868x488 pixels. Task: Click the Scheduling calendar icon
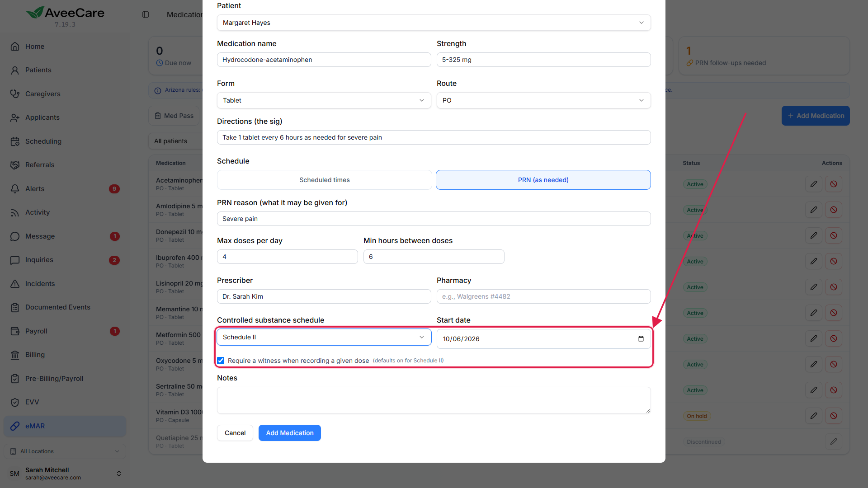click(x=15, y=141)
